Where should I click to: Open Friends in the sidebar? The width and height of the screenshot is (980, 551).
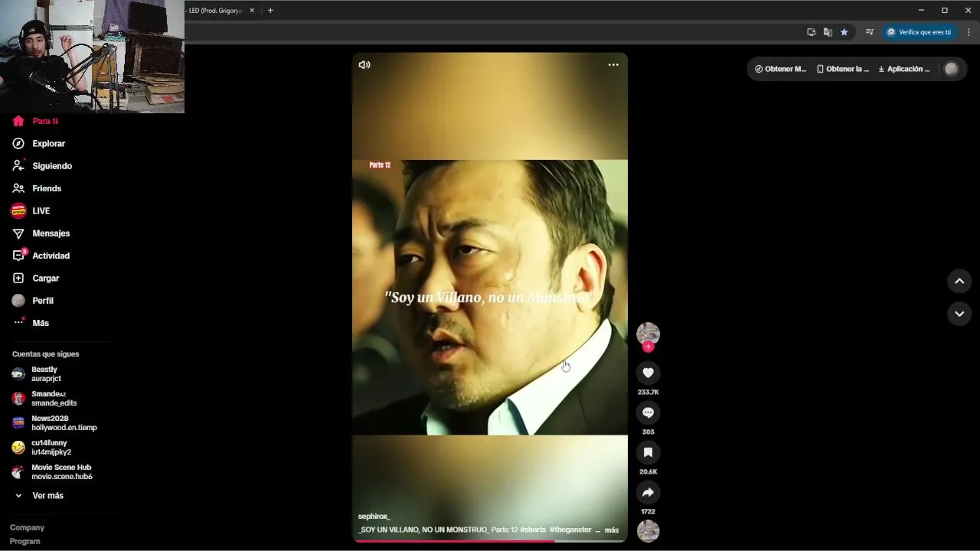pyautogui.click(x=46, y=188)
